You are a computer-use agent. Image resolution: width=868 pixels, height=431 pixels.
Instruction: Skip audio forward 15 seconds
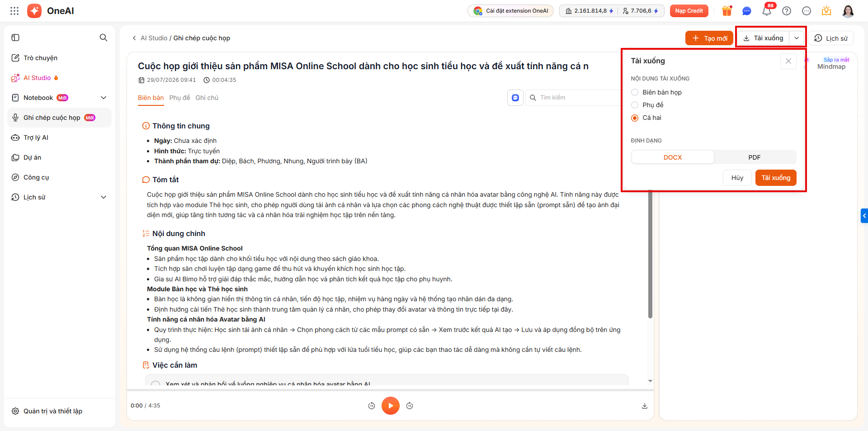coord(410,406)
